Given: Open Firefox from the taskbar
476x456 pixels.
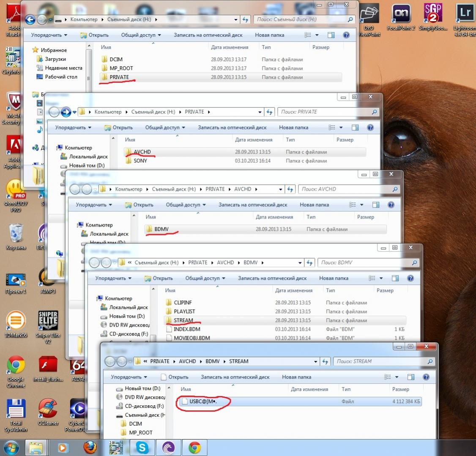Looking at the screenshot, I should (90, 448).
